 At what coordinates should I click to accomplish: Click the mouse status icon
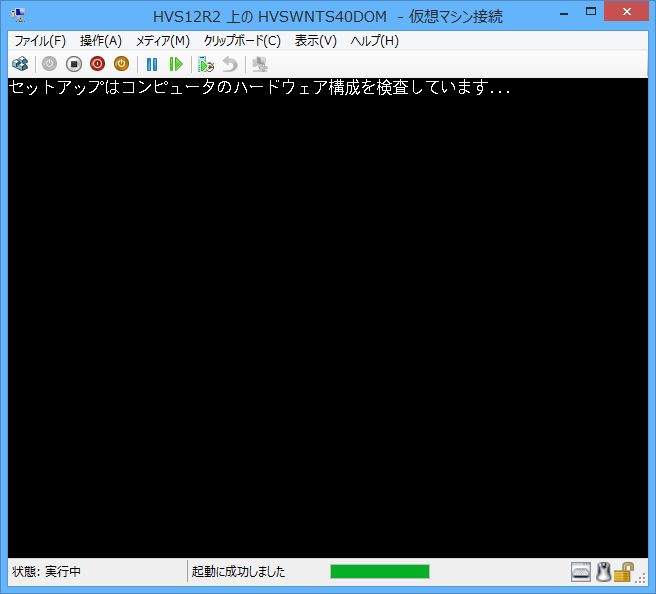tap(603, 572)
